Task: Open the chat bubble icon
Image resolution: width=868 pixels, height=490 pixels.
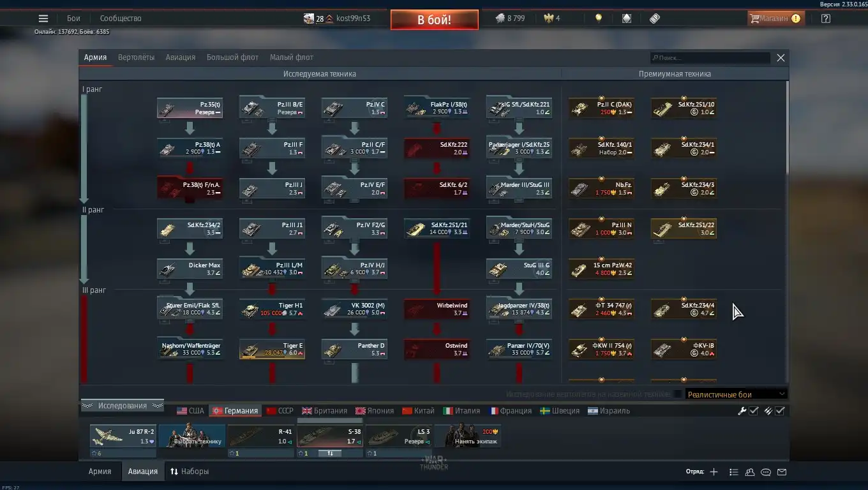Action: [x=766, y=472]
